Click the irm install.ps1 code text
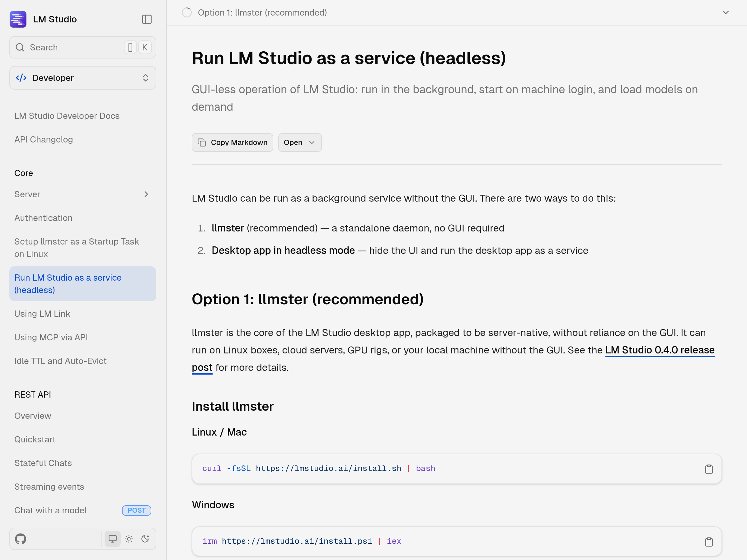This screenshot has height=560, width=747. (302, 541)
